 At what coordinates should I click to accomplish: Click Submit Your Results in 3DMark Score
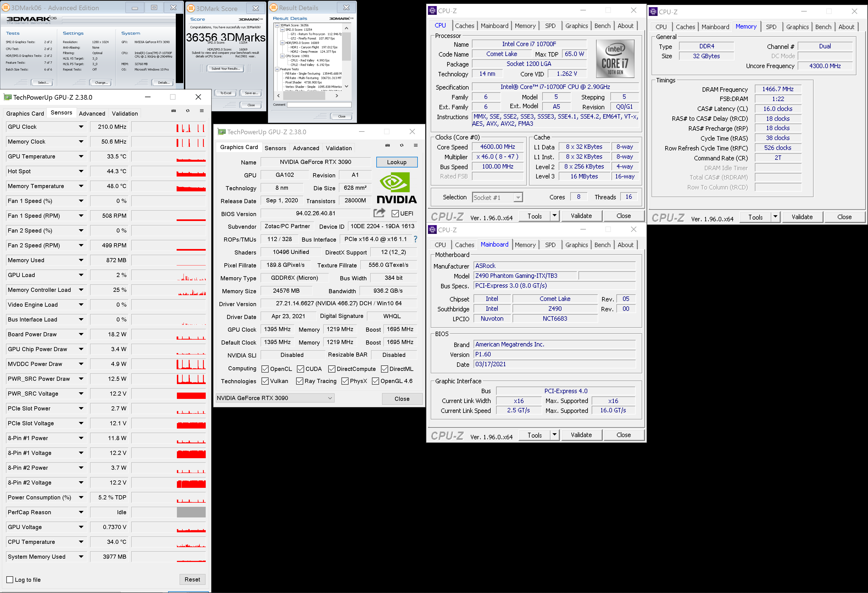(x=226, y=69)
